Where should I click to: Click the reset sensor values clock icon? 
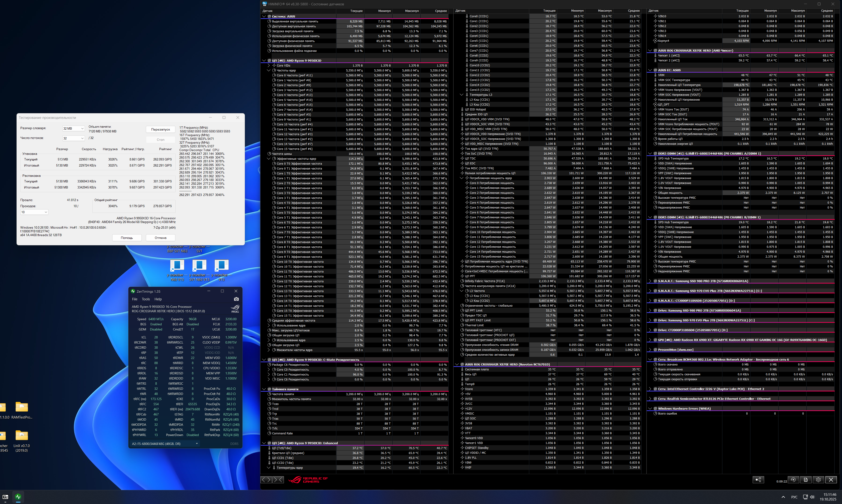[x=793, y=479]
